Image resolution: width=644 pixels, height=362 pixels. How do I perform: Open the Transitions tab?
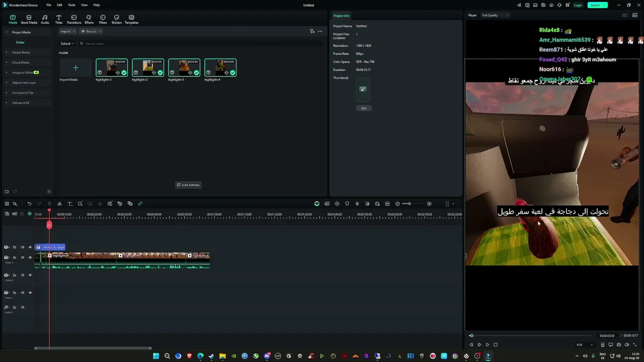click(x=74, y=19)
